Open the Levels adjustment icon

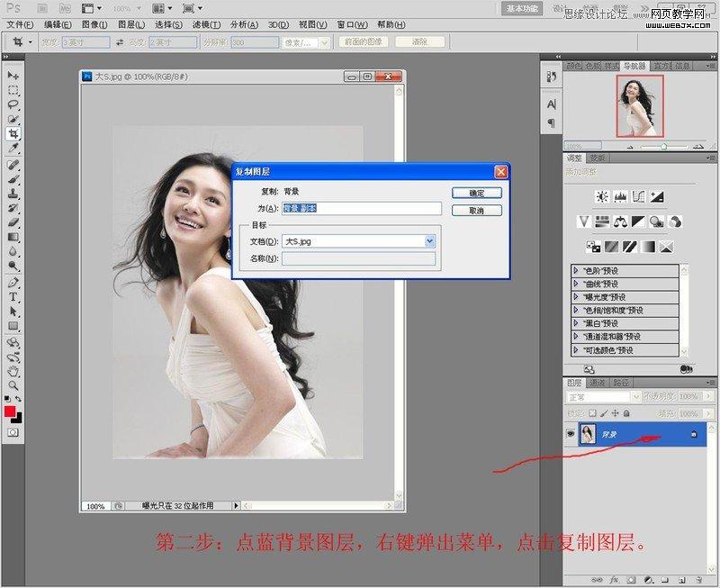point(619,196)
